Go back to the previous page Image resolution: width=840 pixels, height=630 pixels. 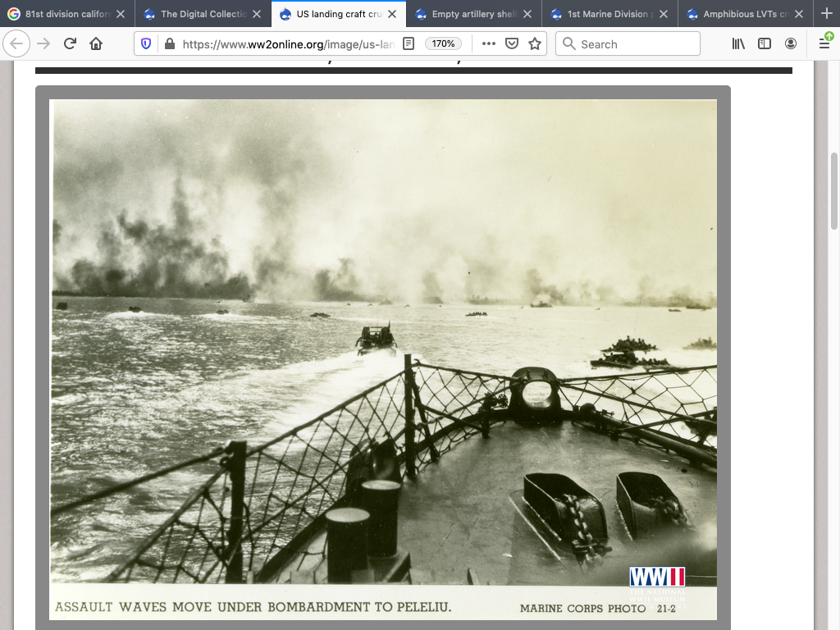pyautogui.click(x=17, y=44)
